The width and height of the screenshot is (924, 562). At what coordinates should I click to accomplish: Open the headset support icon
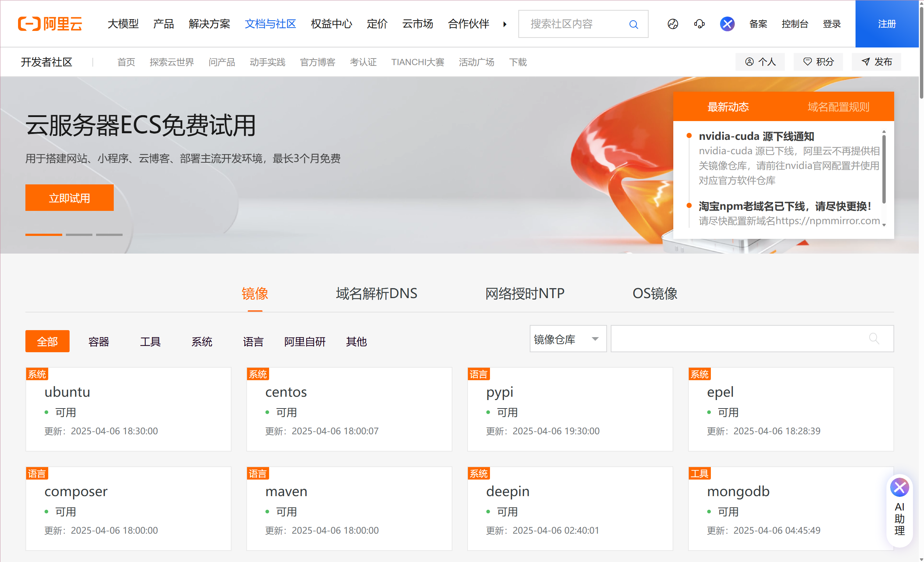(699, 24)
